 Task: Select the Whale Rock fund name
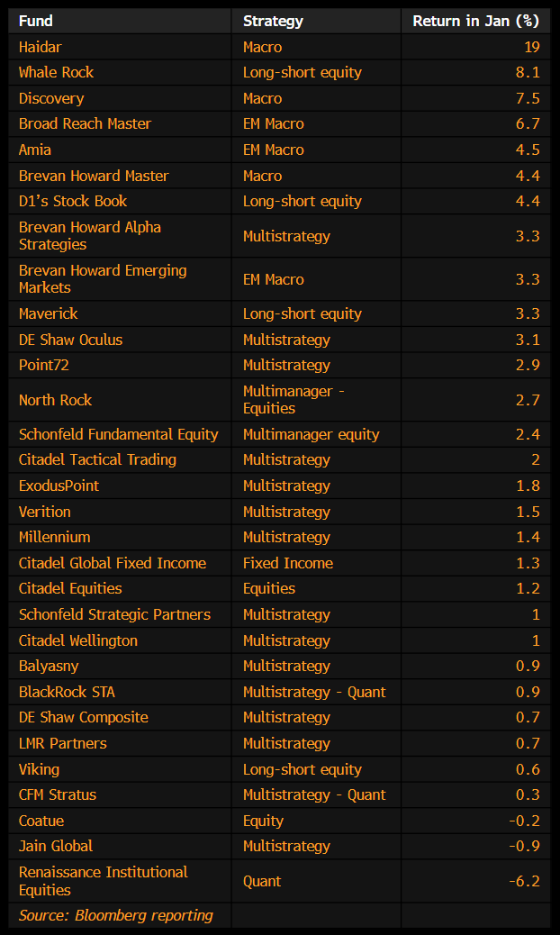tap(56, 72)
